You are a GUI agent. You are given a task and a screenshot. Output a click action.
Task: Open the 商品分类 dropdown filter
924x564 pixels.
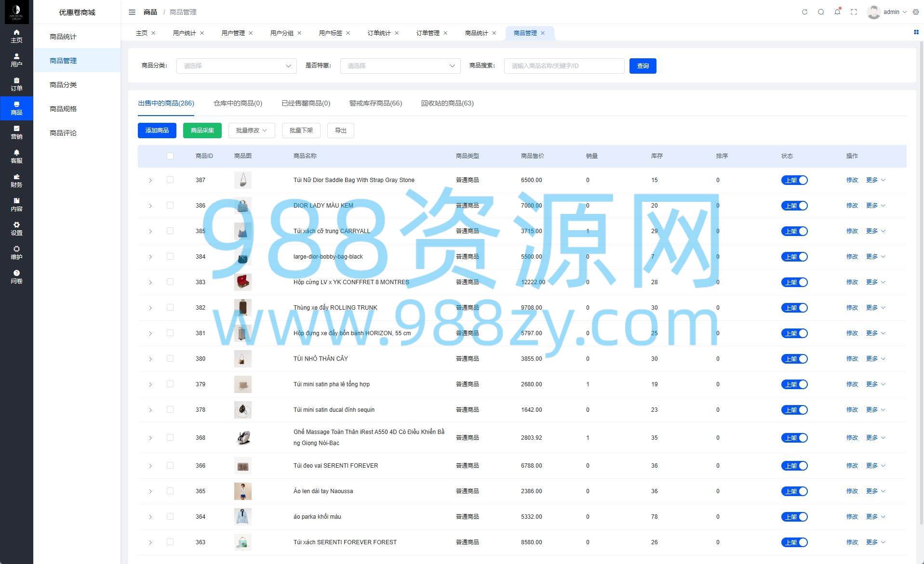236,66
